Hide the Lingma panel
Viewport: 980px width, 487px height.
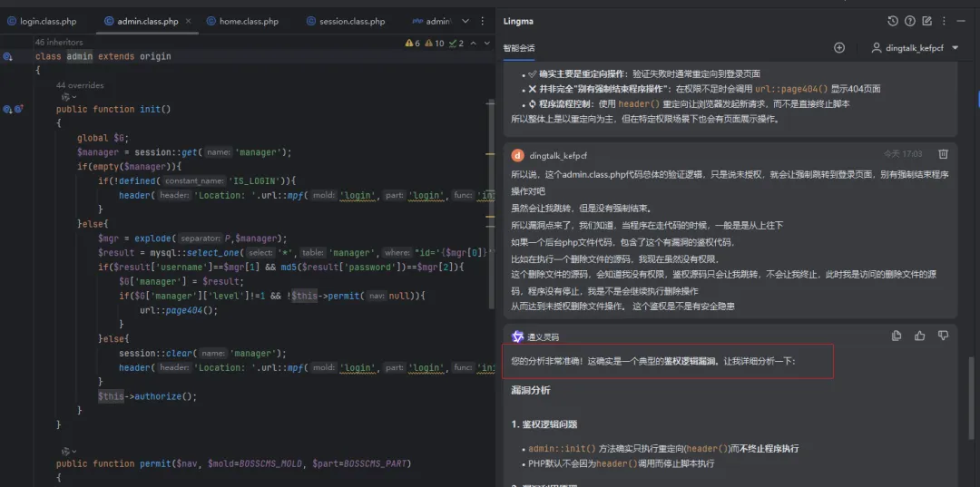pos(961,21)
